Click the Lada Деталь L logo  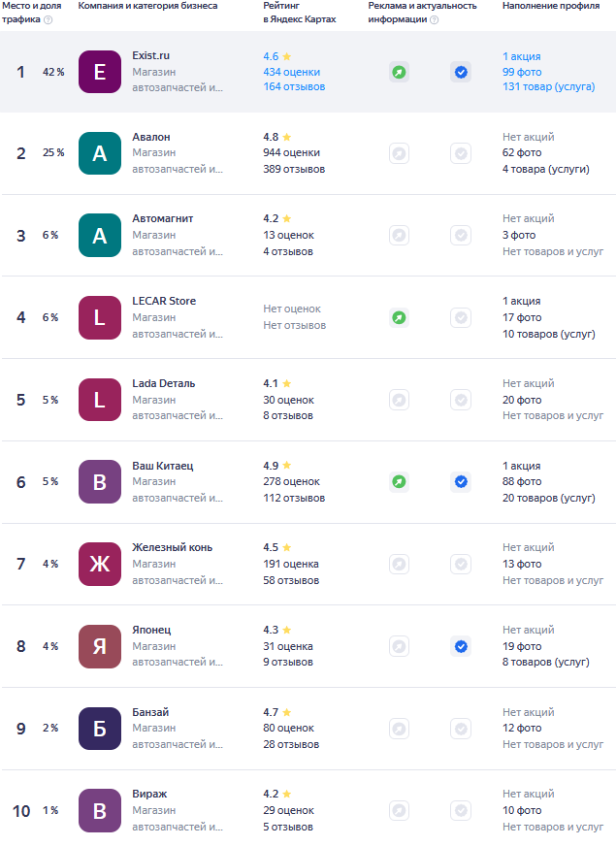[x=100, y=400]
